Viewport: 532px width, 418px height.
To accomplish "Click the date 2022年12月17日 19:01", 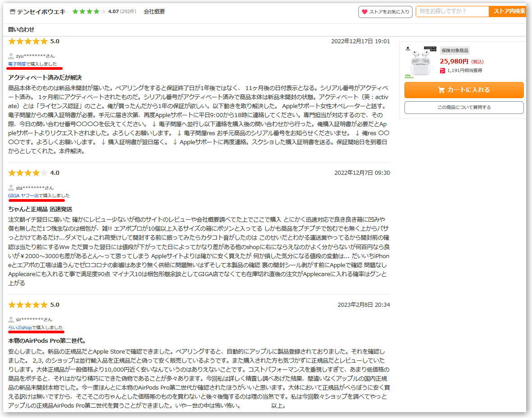I will point(360,41).
